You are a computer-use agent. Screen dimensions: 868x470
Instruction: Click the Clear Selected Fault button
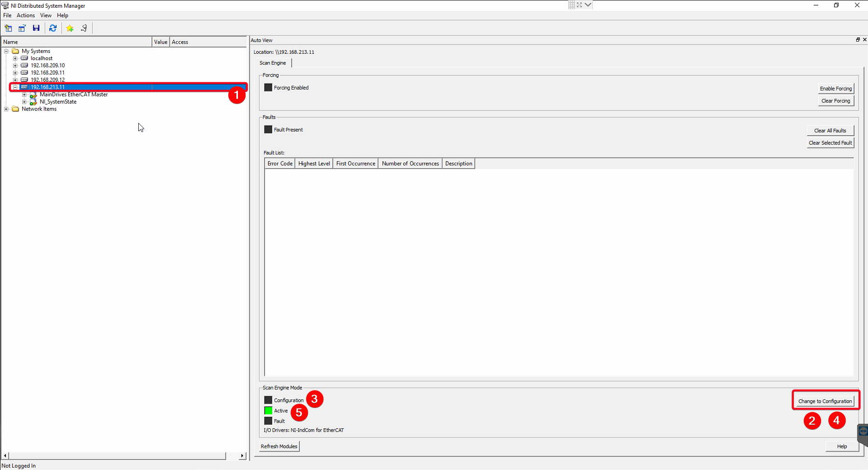tap(830, 143)
